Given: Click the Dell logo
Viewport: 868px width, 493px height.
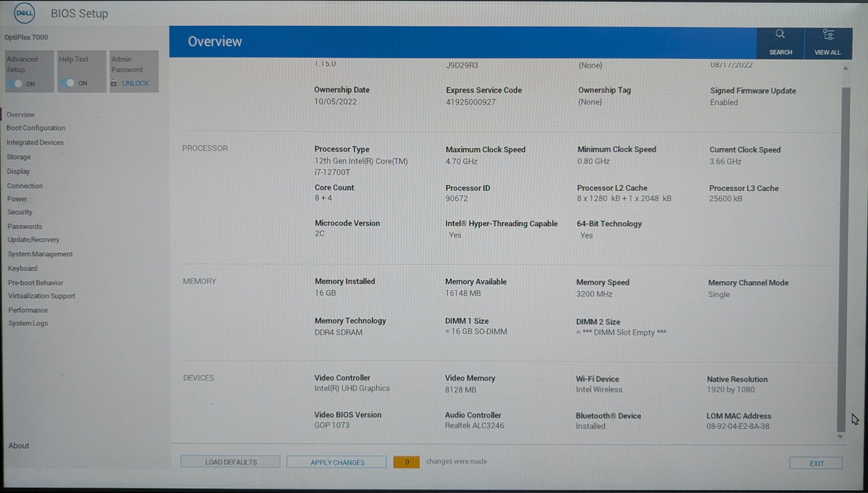Looking at the screenshot, I should pyautogui.click(x=25, y=13).
